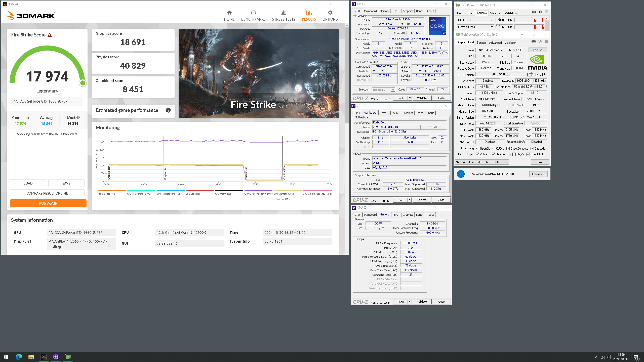Open the STRESS TESTS chart icon

[x=284, y=13]
